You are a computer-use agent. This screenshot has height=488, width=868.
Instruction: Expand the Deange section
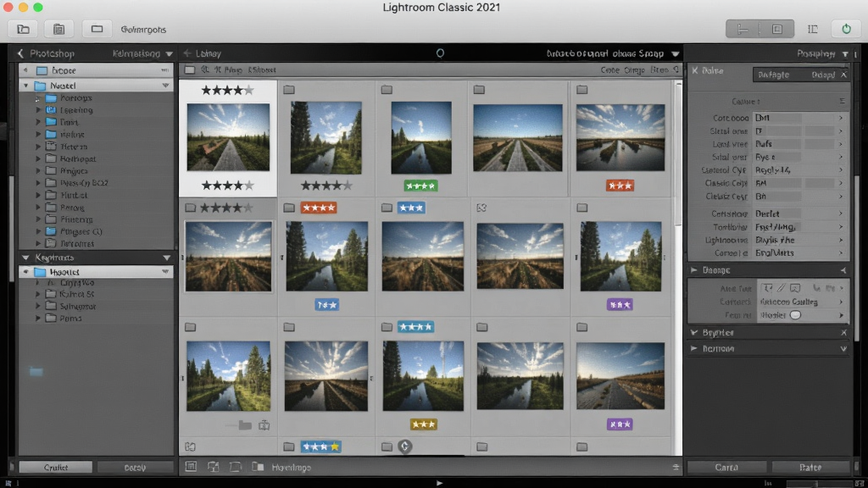[x=693, y=270]
